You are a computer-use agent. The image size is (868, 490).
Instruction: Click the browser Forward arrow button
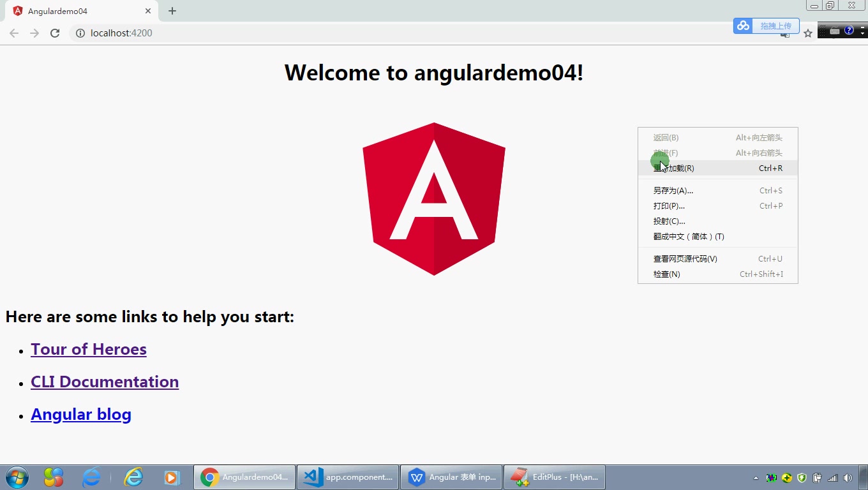tap(34, 33)
